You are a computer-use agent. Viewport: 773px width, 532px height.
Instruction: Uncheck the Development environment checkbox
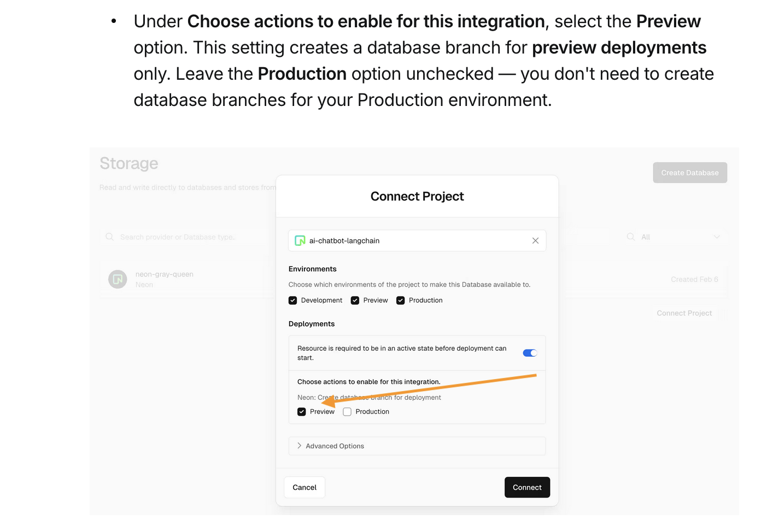coord(292,300)
